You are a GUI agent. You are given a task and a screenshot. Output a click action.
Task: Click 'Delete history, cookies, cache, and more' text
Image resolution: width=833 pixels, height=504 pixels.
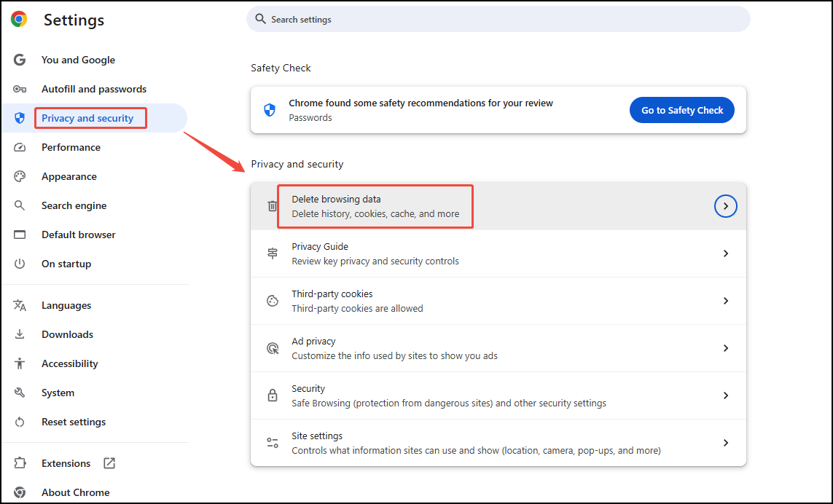[x=375, y=213]
